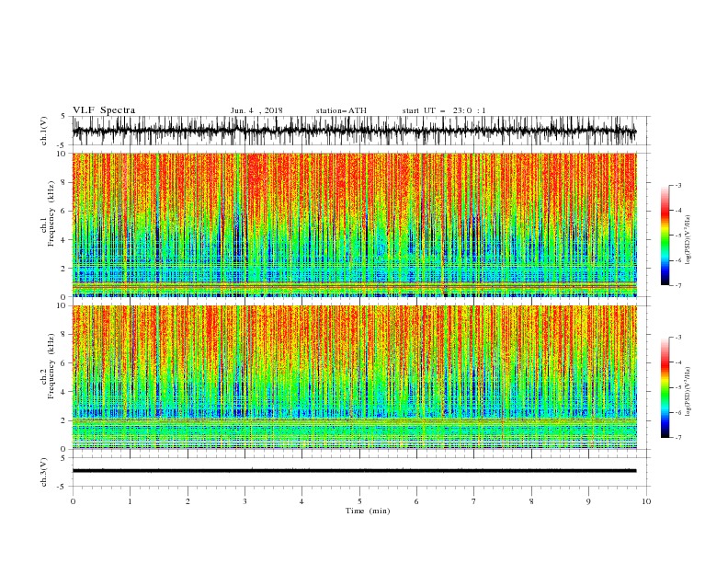
Task: Click the "-7" label on ch.2 colorbar
Action: pos(677,438)
